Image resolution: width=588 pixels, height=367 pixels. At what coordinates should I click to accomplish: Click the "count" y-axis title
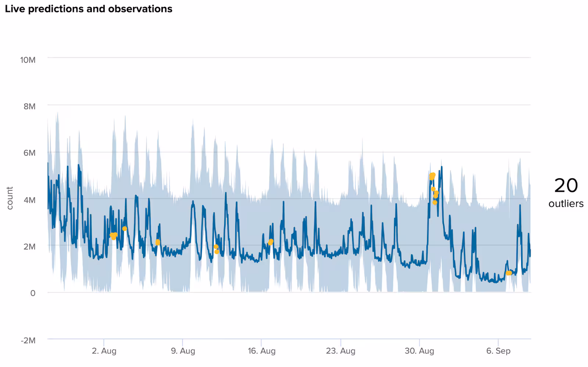pos(10,198)
